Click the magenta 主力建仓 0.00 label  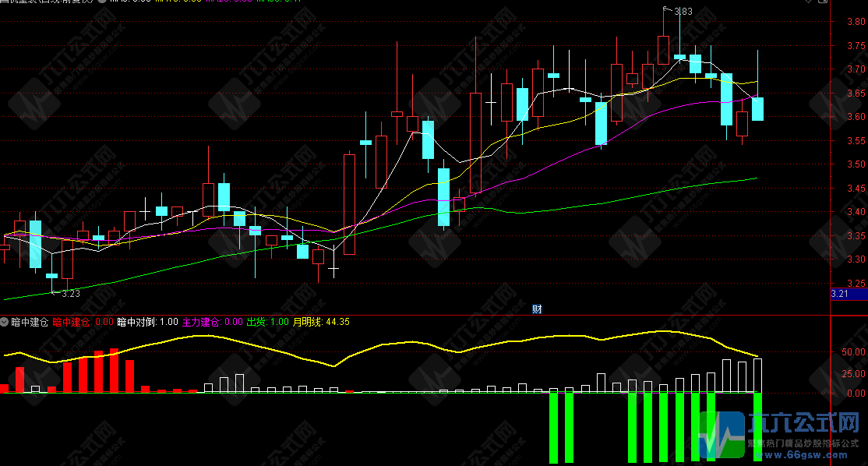(212, 322)
